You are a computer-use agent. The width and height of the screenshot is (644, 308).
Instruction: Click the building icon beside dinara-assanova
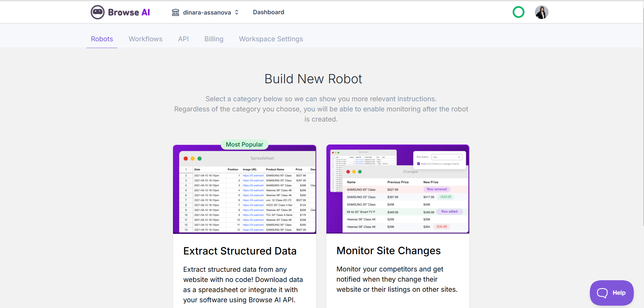pos(175,12)
